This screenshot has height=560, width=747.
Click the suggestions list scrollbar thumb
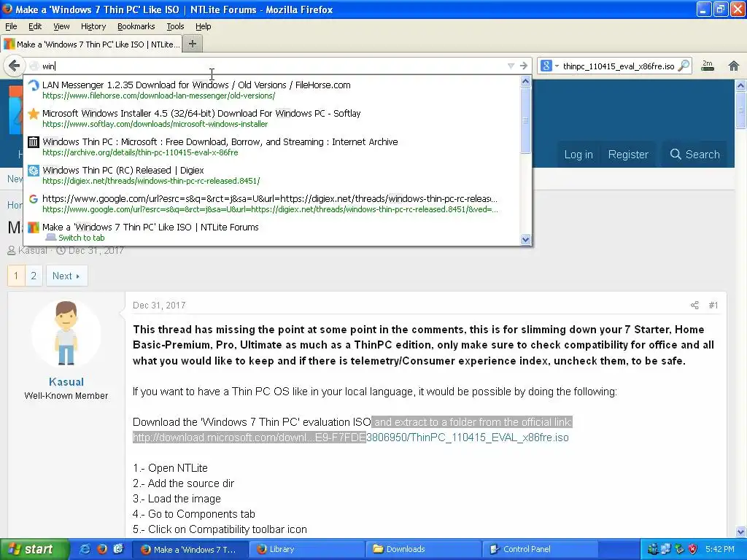point(525,120)
